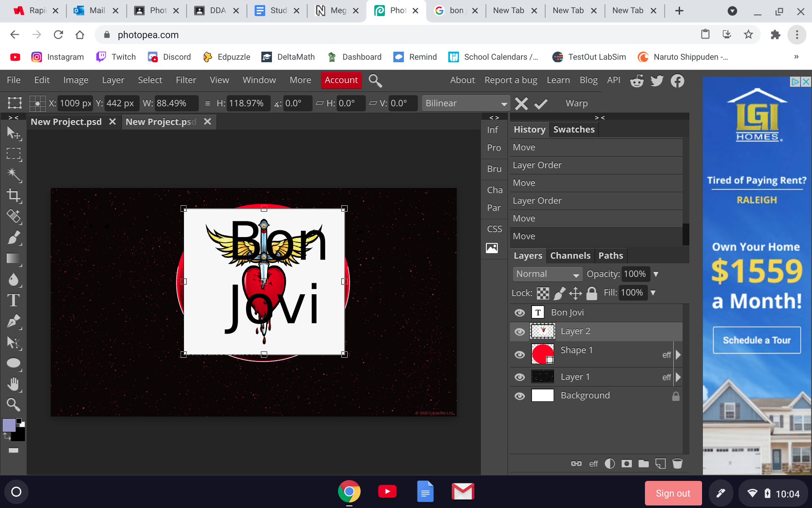Switch to the Channels tab

click(570, 256)
